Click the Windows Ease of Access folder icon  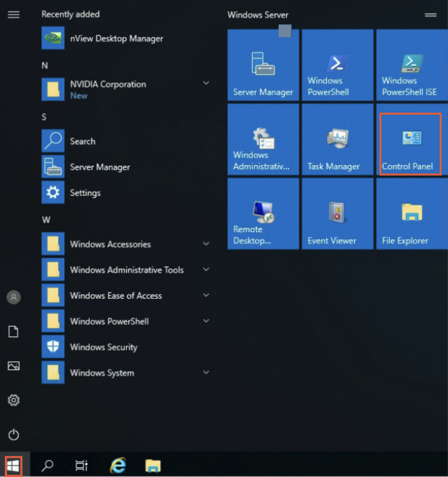pos(53,295)
